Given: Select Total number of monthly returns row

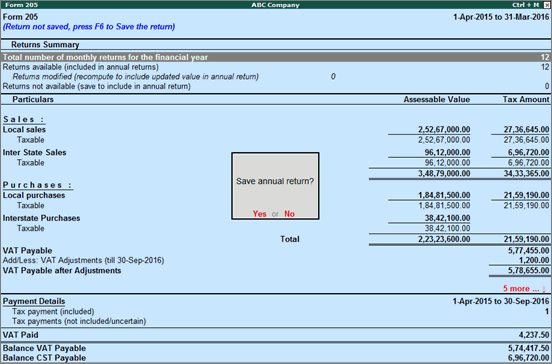Looking at the screenshot, I should [276, 57].
